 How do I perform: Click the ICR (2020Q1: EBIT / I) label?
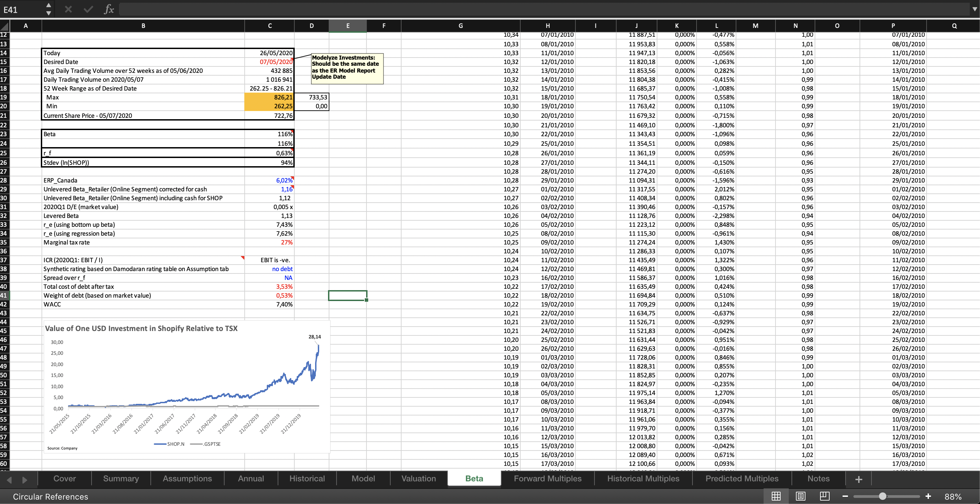pos(73,261)
